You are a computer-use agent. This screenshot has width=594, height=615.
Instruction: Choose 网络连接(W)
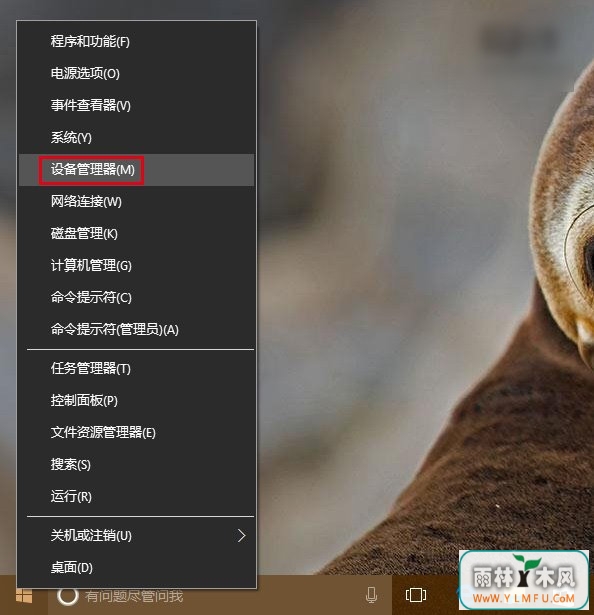(137, 202)
